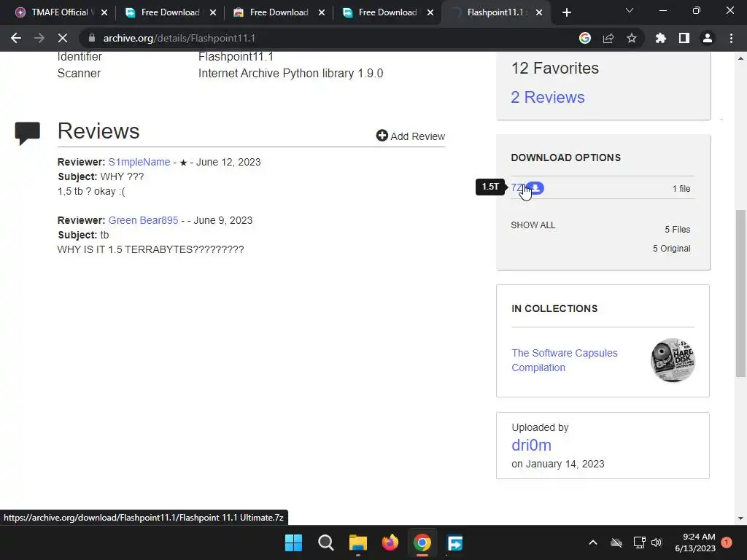Close the Flashpoint11.1 tab
This screenshot has width=747, height=560.
point(539,12)
